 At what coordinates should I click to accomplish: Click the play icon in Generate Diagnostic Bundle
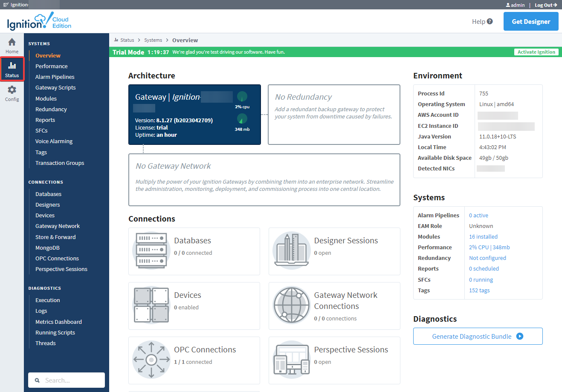(520, 336)
